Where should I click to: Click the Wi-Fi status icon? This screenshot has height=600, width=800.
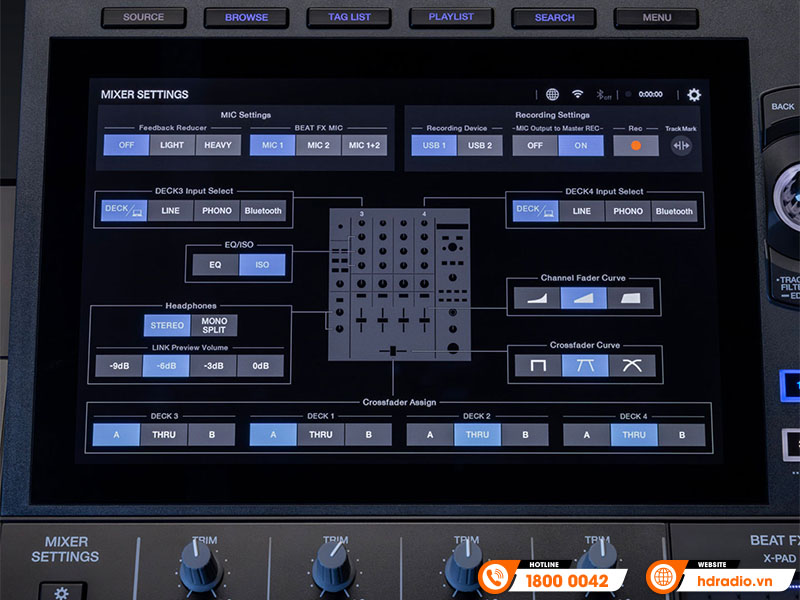(x=577, y=94)
